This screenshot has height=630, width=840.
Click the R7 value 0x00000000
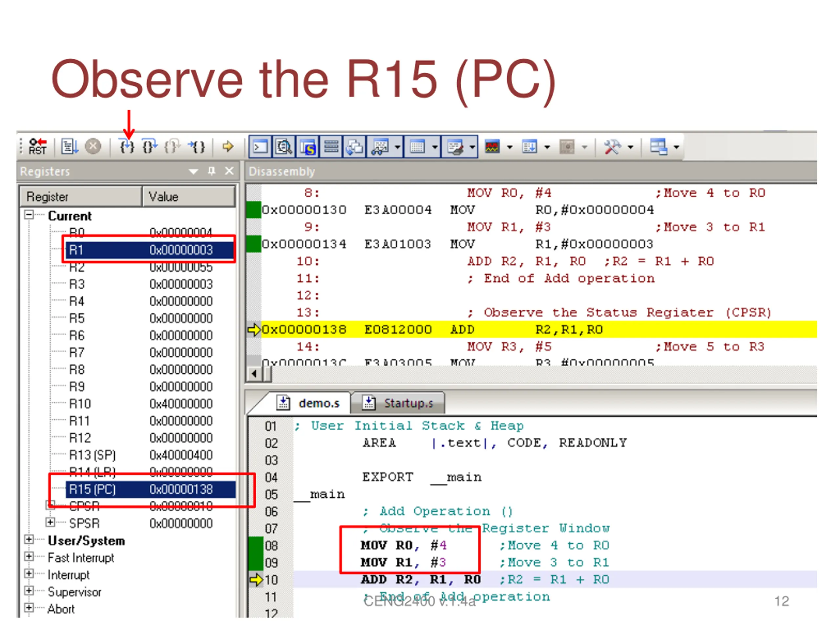[181, 352]
